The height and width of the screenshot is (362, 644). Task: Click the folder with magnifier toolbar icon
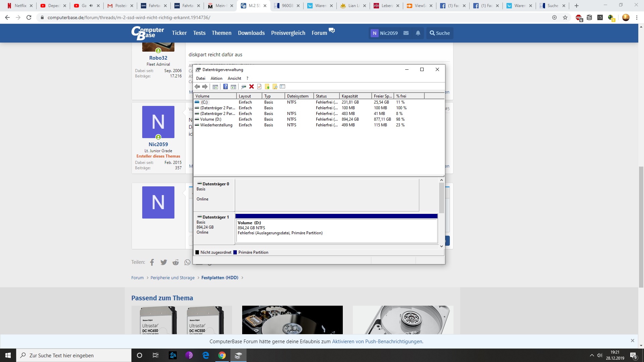pos(275,87)
